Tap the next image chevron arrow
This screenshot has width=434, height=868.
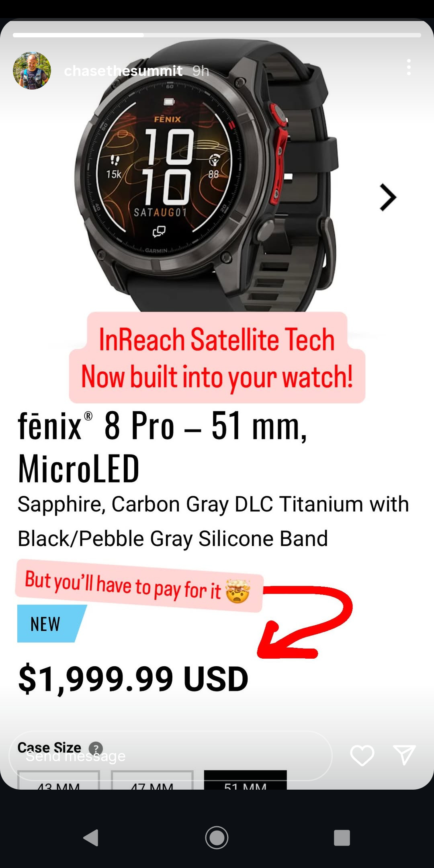pos(388,197)
